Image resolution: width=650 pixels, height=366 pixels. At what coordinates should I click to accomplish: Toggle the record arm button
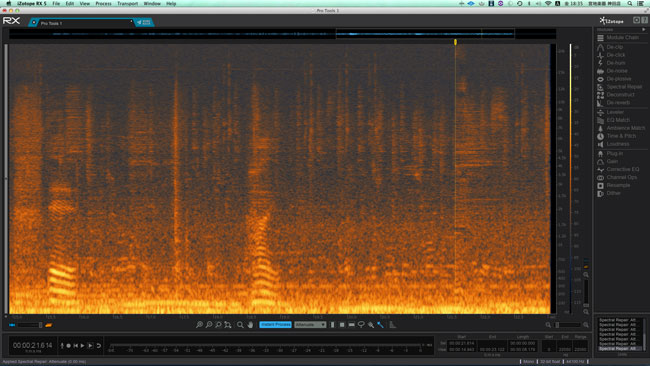(69, 345)
